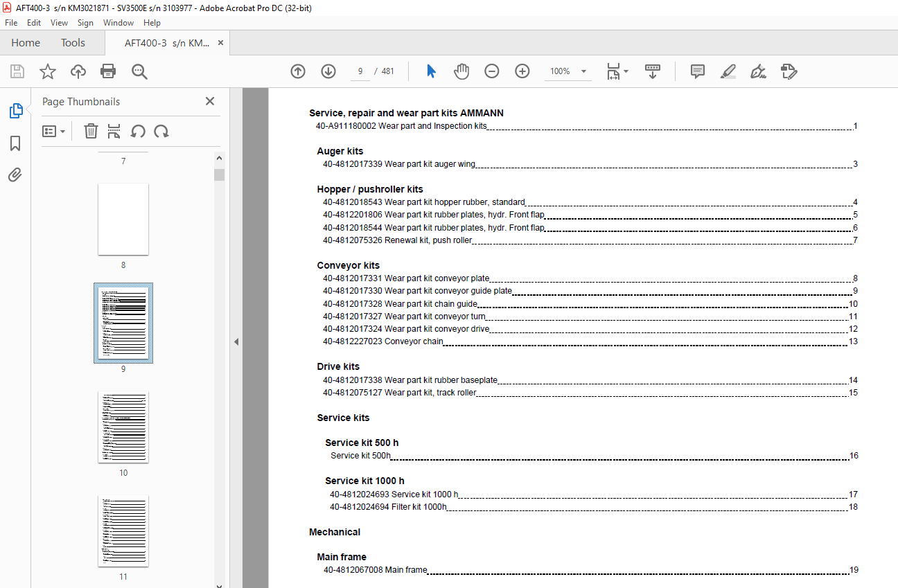
Task: Select page 10 thumbnail
Action: point(123,427)
